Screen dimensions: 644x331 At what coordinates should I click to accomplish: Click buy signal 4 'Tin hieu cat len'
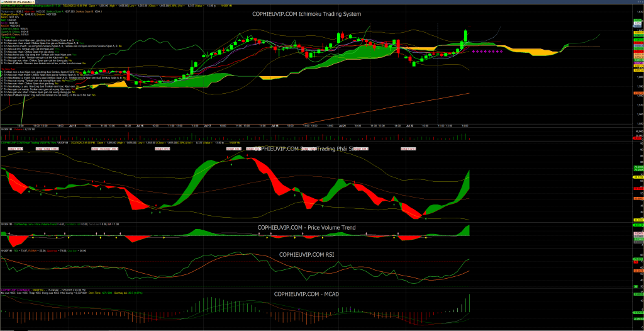coord(31,49)
